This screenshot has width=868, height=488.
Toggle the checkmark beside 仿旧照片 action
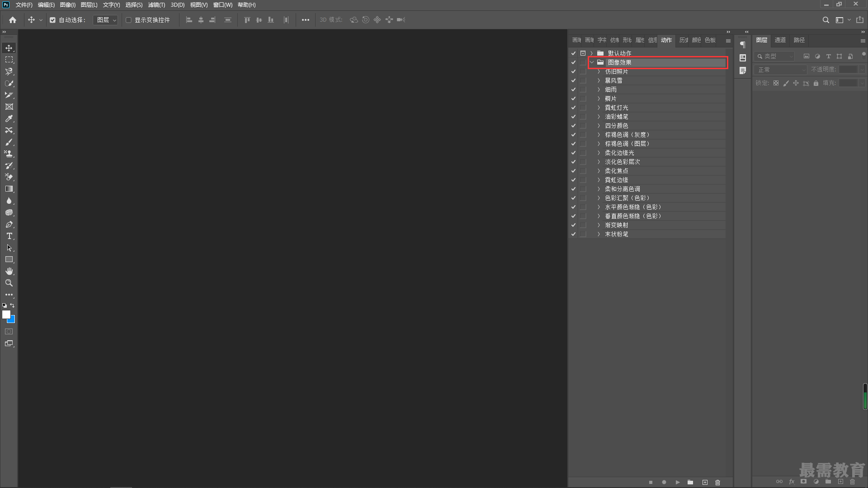[573, 71]
